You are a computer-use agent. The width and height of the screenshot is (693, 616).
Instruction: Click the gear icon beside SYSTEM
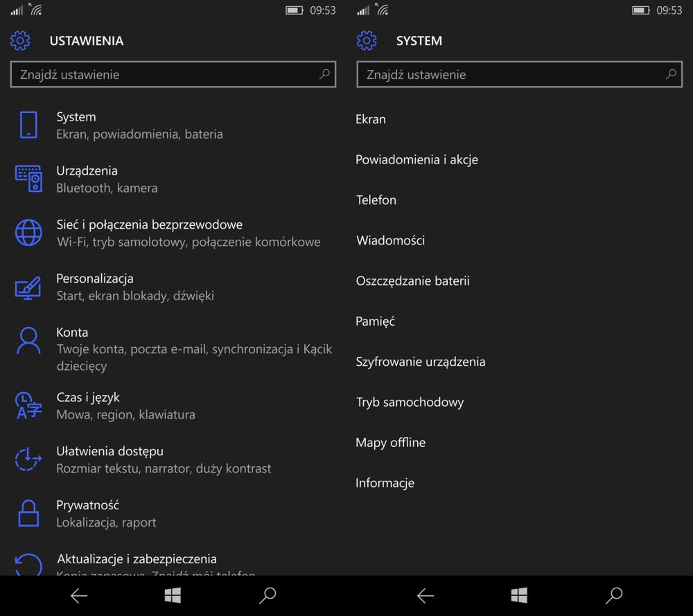[367, 41]
